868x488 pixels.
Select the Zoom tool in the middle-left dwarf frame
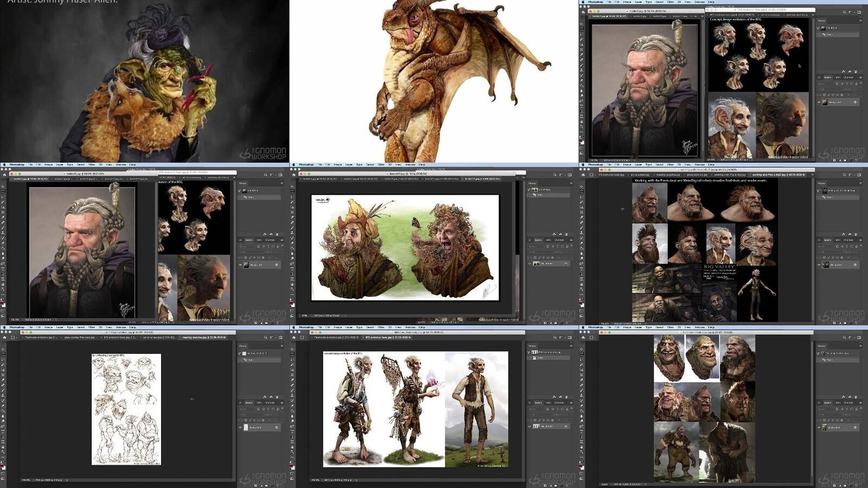(x=3, y=288)
